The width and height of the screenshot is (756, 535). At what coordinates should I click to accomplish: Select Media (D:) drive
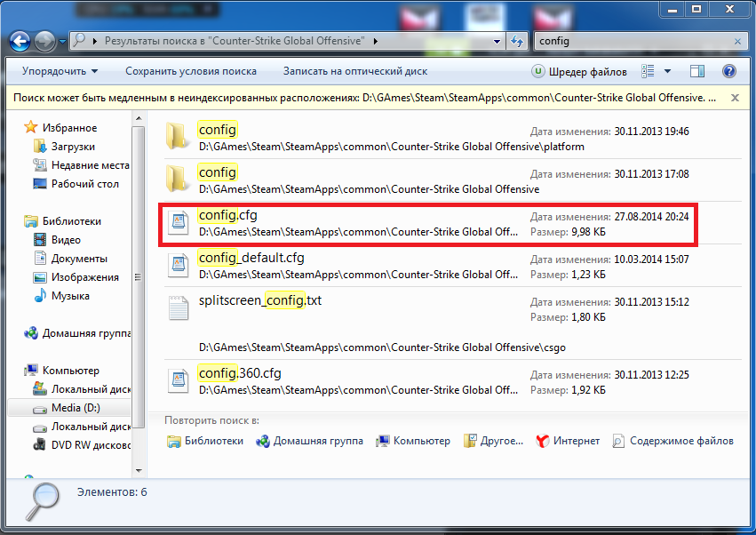point(76,408)
